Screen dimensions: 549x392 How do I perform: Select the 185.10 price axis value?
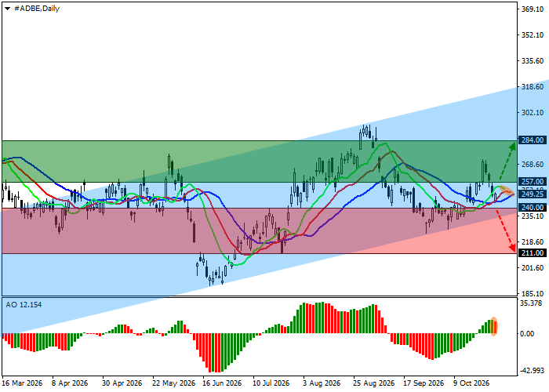click(x=533, y=294)
